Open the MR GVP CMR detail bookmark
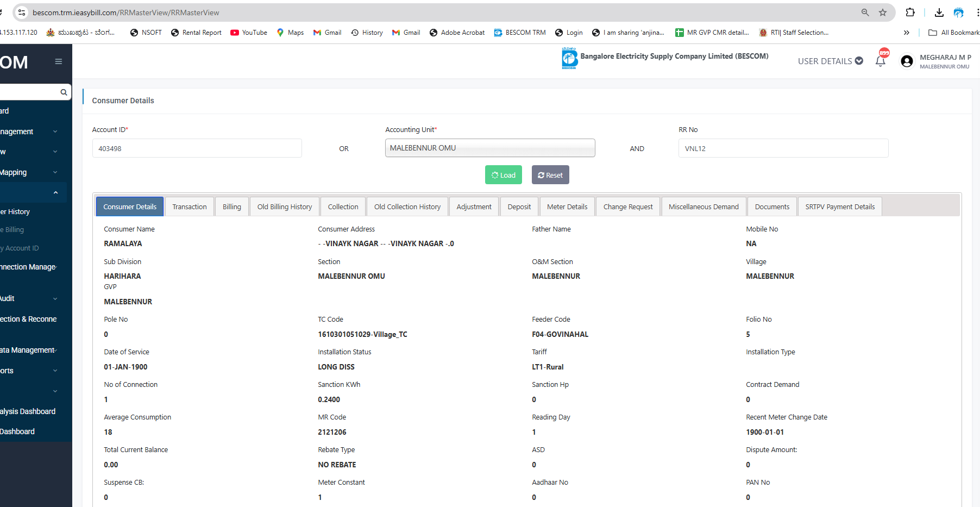Screen dimensions: 980x507 (712, 33)
